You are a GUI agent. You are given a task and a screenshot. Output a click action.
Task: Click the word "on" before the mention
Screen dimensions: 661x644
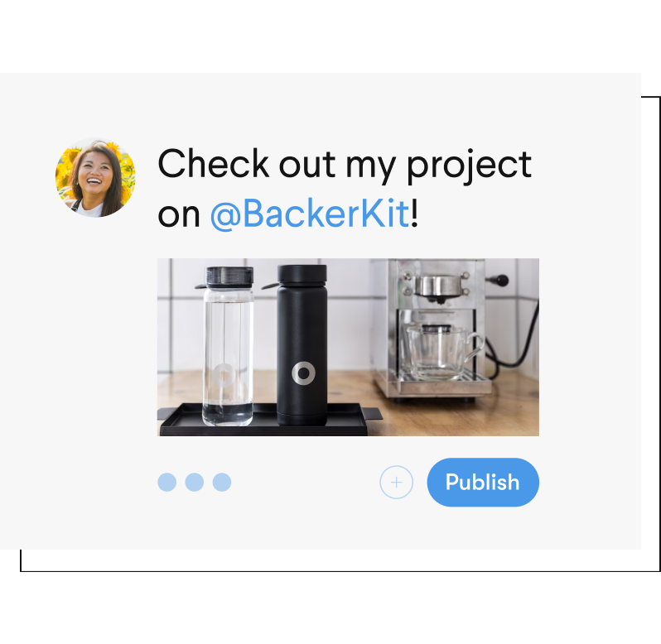179,216
